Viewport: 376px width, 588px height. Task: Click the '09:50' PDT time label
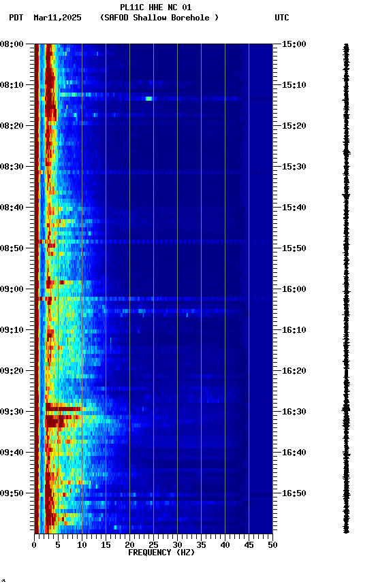(12, 493)
